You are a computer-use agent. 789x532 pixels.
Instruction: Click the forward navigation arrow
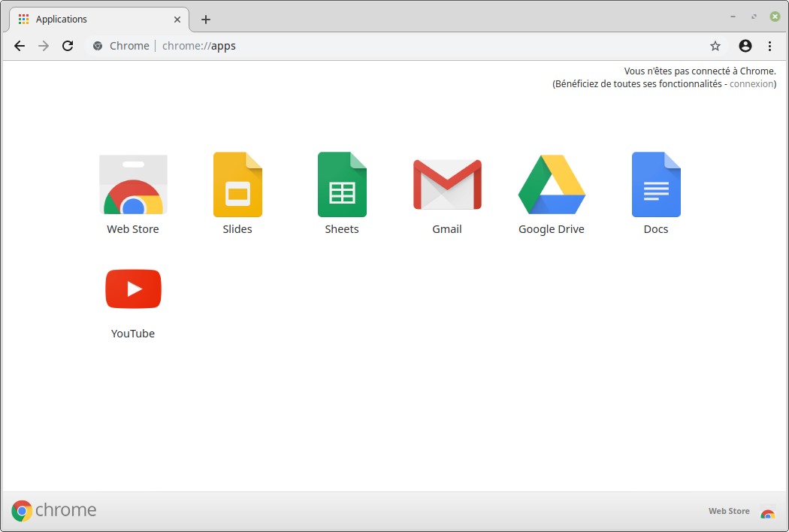pos(44,46)
